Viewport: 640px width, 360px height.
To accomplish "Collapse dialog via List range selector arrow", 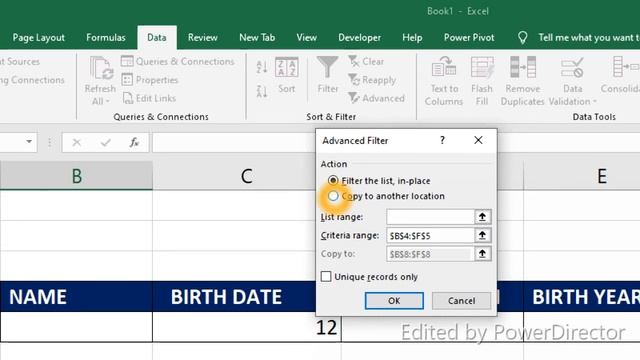I will (x=482, y=217).
